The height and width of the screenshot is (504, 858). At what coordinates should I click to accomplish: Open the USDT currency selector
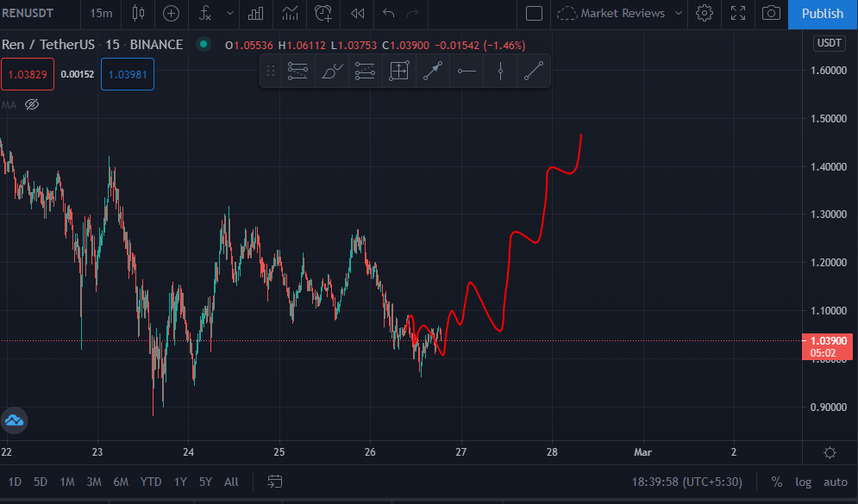829,43
